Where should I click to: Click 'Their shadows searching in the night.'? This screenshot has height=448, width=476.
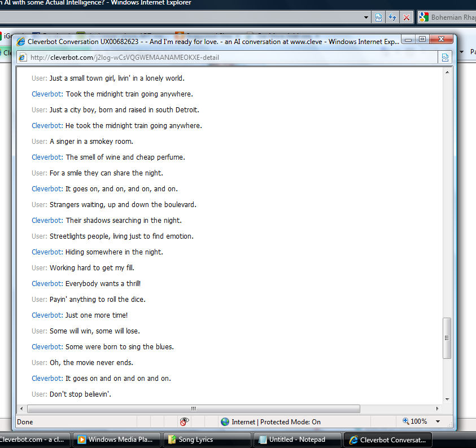click(124, 220)
